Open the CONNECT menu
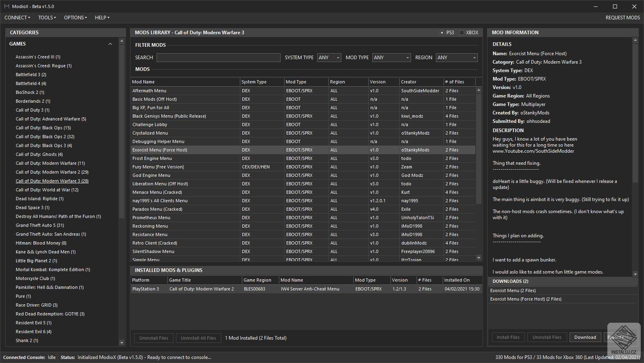 coord(17,18)
